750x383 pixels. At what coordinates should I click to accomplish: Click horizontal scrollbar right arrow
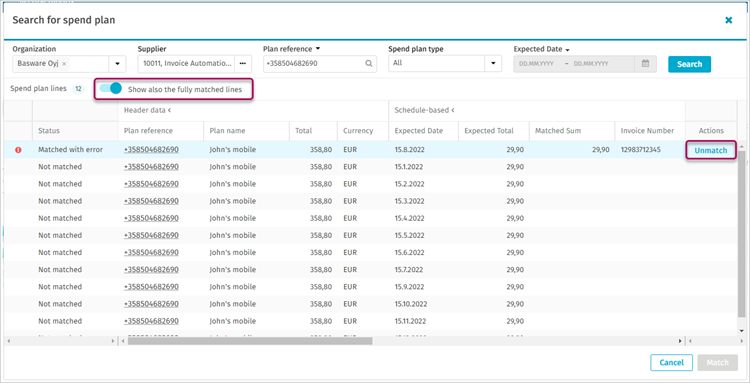tap(681, 341)
